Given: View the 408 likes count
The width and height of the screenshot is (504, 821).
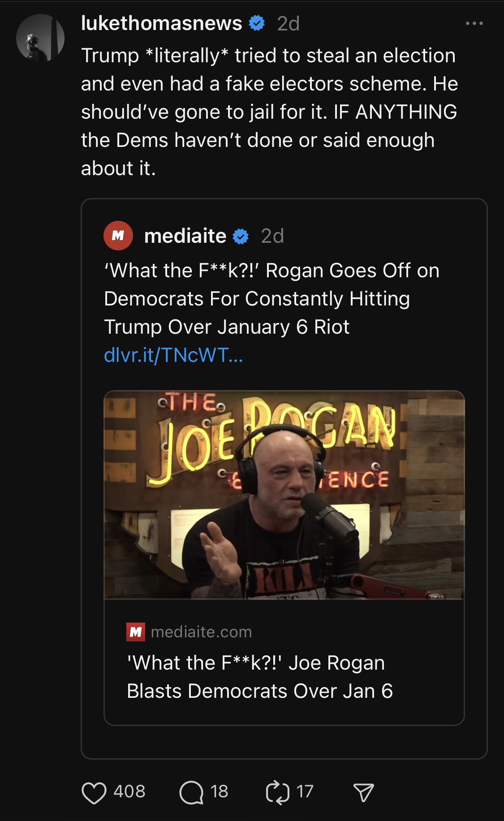Looking at the screenshot, I should click(x=129, y=791).
